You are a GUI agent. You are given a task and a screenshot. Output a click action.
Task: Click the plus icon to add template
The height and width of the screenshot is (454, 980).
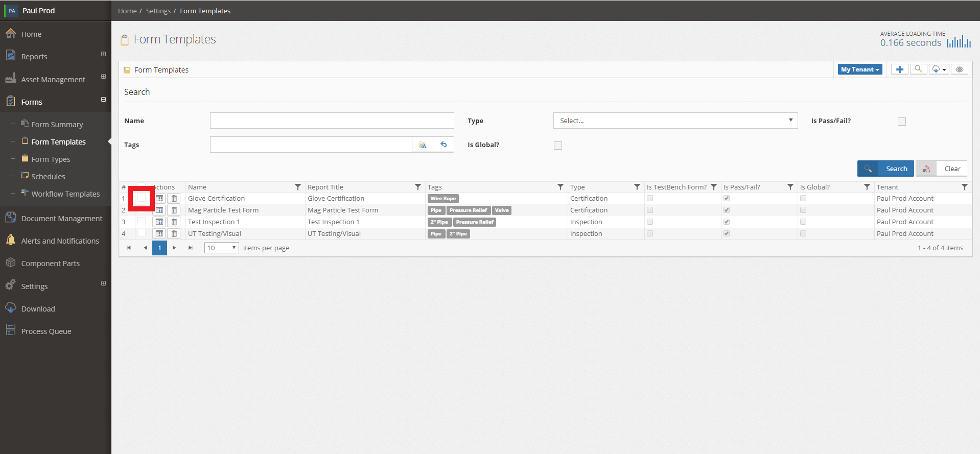[x=899, y=69]
